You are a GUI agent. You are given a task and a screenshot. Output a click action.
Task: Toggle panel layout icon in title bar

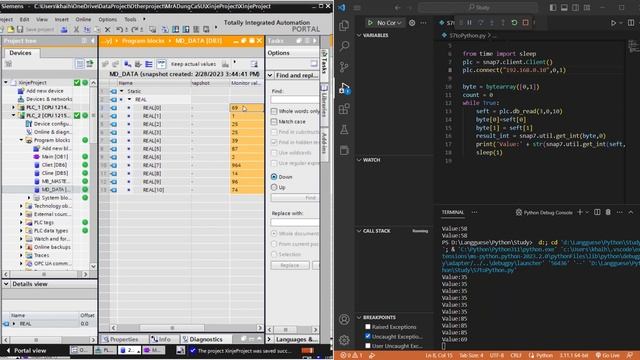click(x=564, y=7)
